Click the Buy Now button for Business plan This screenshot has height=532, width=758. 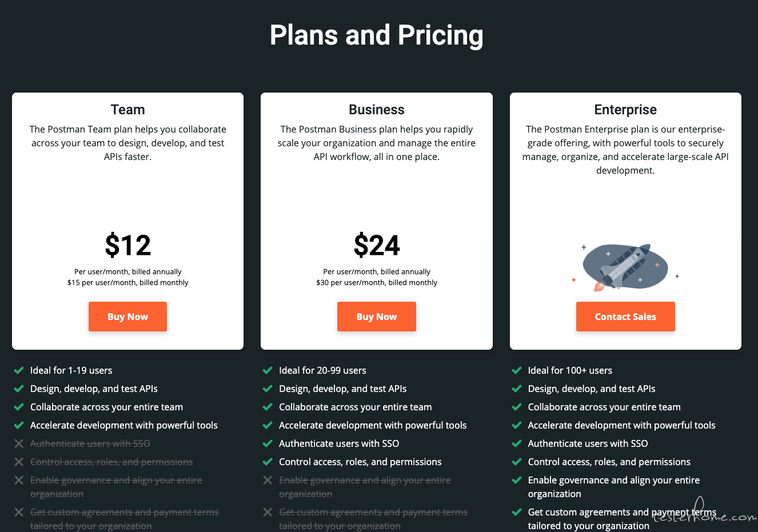pos(377,317)
